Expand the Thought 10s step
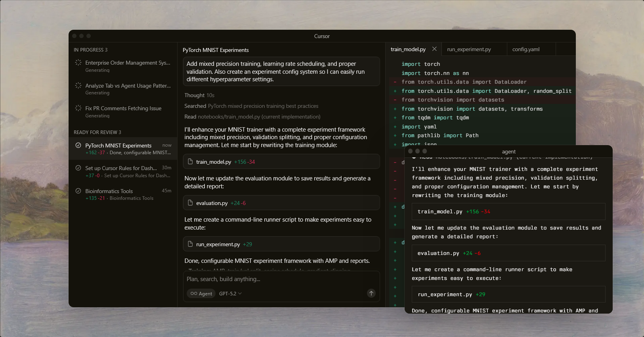644x337 pixels. 199,95
